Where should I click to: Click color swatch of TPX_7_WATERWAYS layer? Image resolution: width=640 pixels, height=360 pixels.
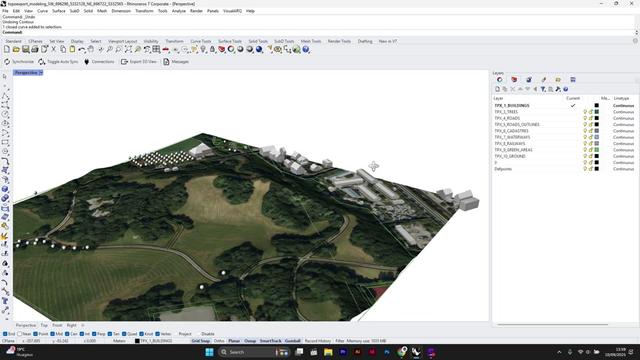pos(596,138)
